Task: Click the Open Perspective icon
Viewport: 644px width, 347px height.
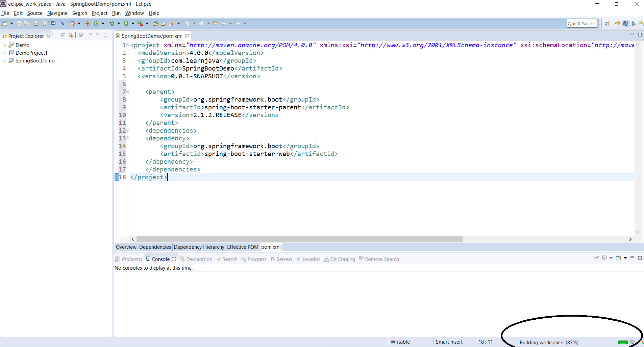Action: tap(607, 24)
